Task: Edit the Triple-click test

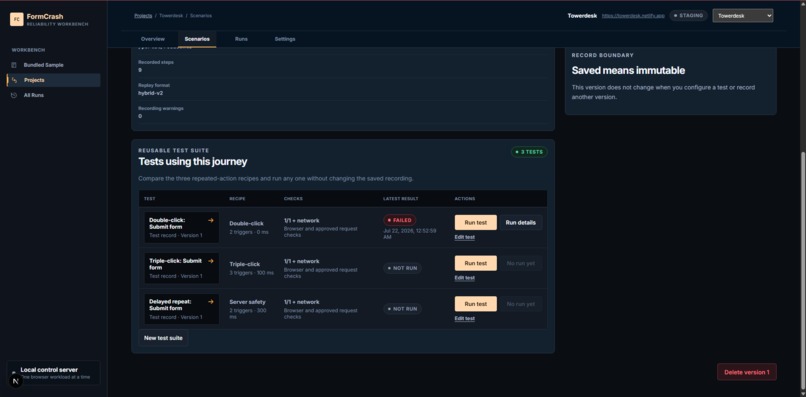Action: coord(465,278)
